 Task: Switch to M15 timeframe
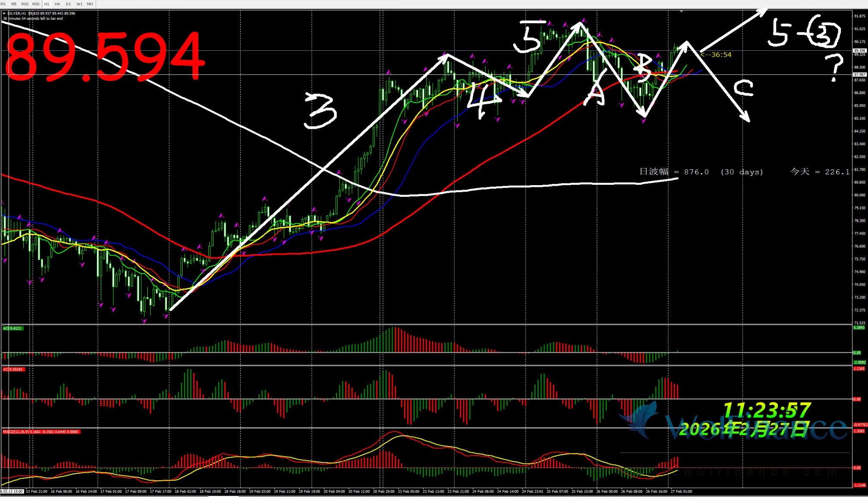click(x=25, y=4)
